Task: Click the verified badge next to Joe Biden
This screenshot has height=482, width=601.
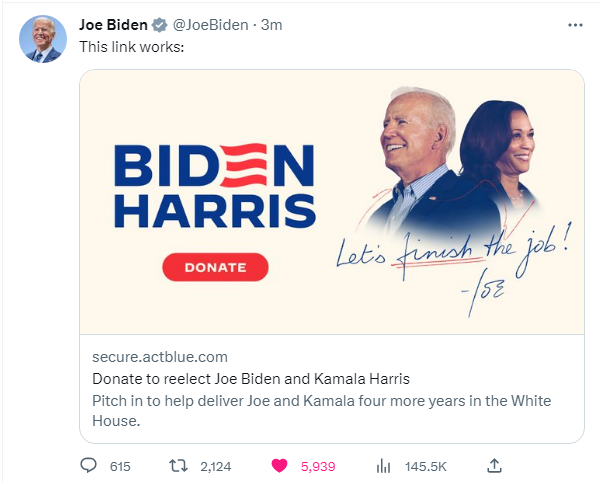Action: 159,25
